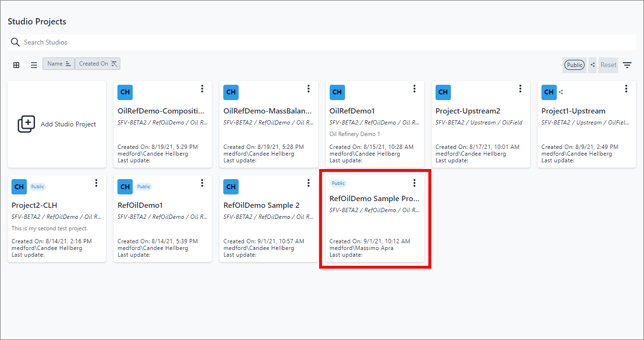Screen dimensions: 644x340
Task: Toggle sort by Created On
Action: [98, 64]
